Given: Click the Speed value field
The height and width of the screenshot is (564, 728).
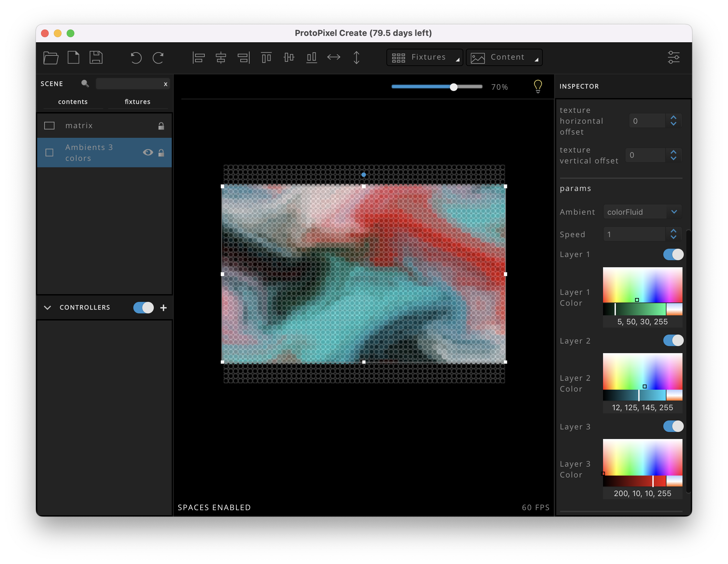Looking at the screenshot, I should pos(634,234).
